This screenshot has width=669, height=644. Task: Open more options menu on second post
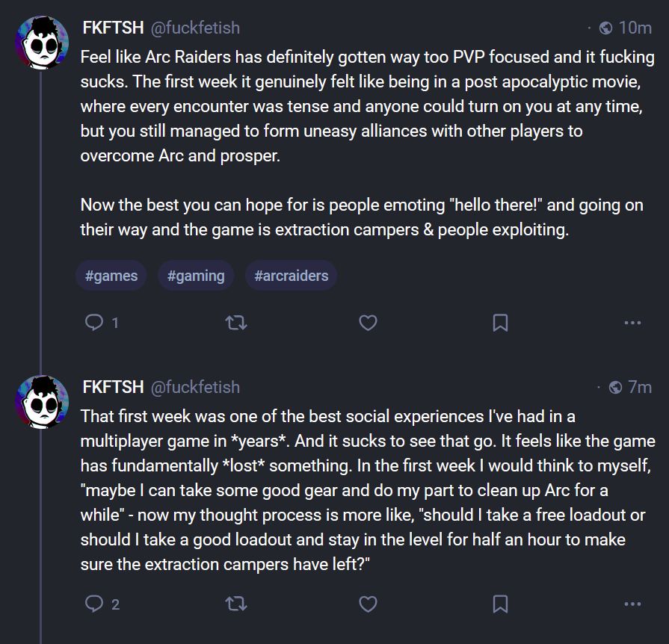(x=632, y=604)
